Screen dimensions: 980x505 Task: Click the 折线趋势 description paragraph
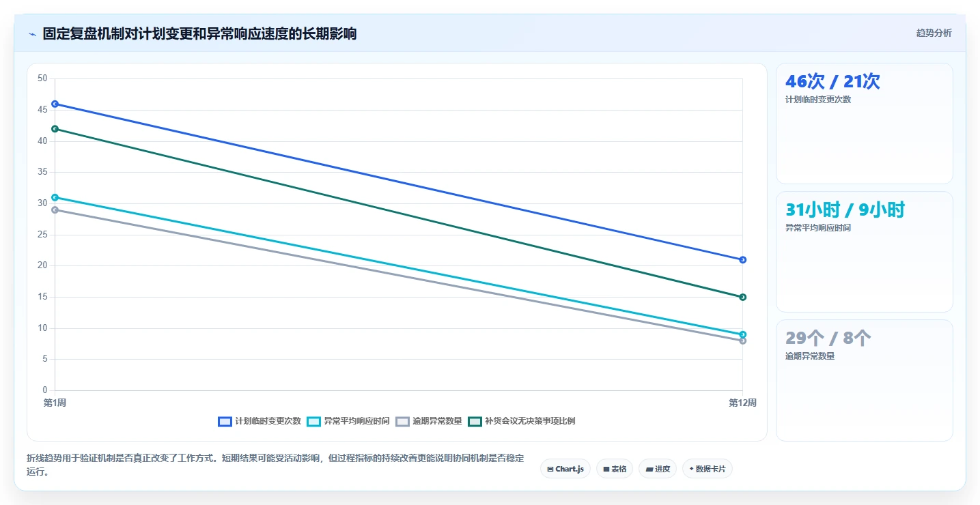[275, 465]
